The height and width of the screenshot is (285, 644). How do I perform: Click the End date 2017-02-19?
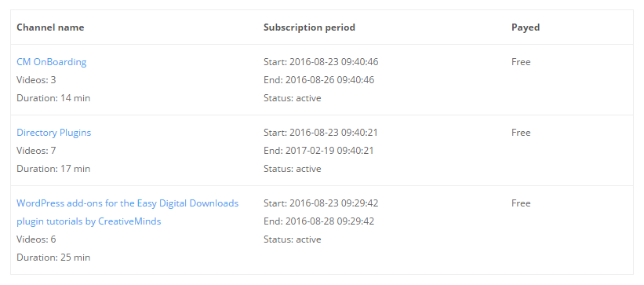coord(318,151)
